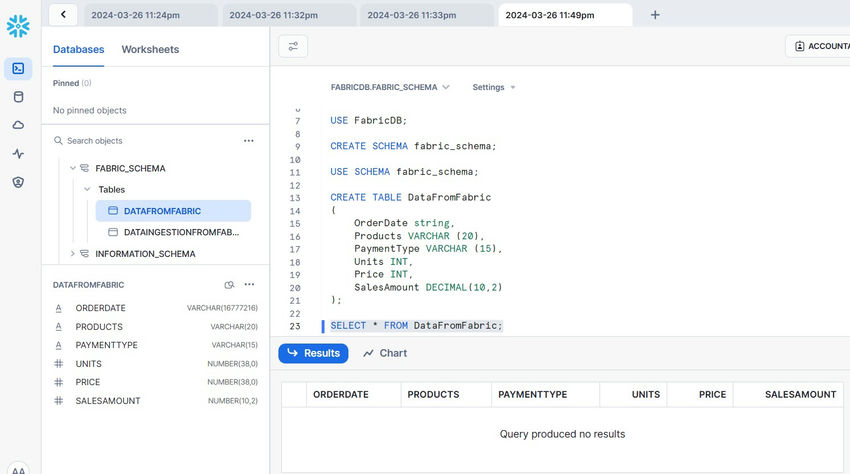The width and height of the screenshot is (850, 474).
Task: Click the DATAFROMFABRIC table icon
Action: tap(113, 210)
